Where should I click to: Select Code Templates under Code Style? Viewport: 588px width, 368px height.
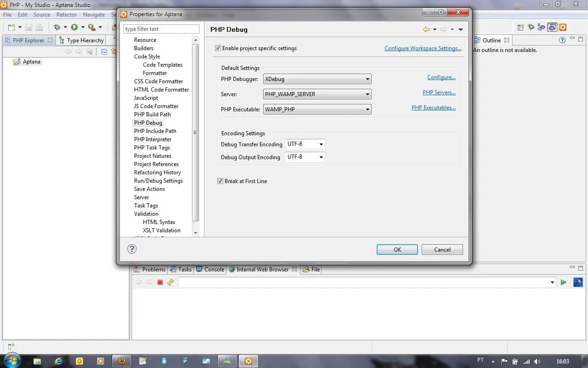point(163,65)
